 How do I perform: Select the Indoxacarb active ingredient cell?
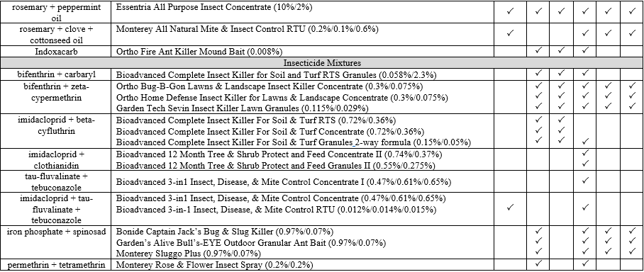pyautogui.click(x=55, y=51)
